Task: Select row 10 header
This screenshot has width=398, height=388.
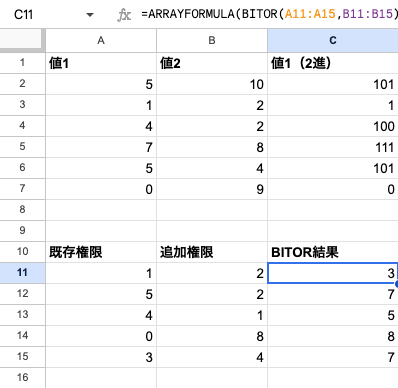Action: pyautogui.click(x=22, y=252)
